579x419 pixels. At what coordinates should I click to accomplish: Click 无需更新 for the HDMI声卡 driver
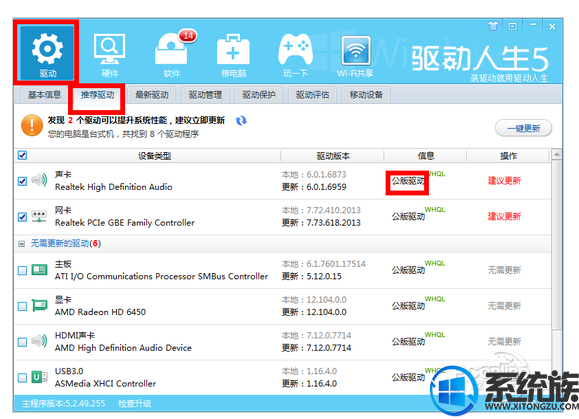[x=504, y=341]
